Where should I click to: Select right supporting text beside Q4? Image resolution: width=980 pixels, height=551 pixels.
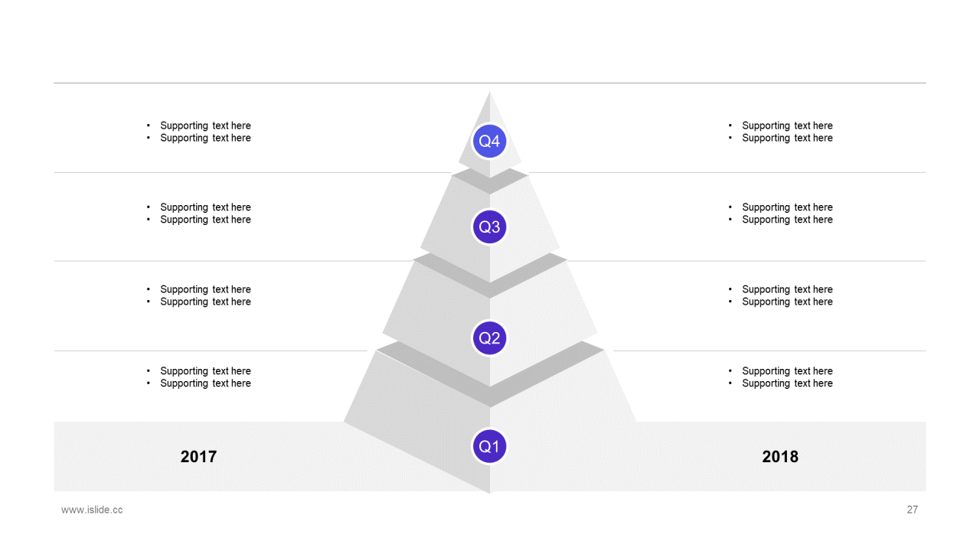(x=780, y=132)
